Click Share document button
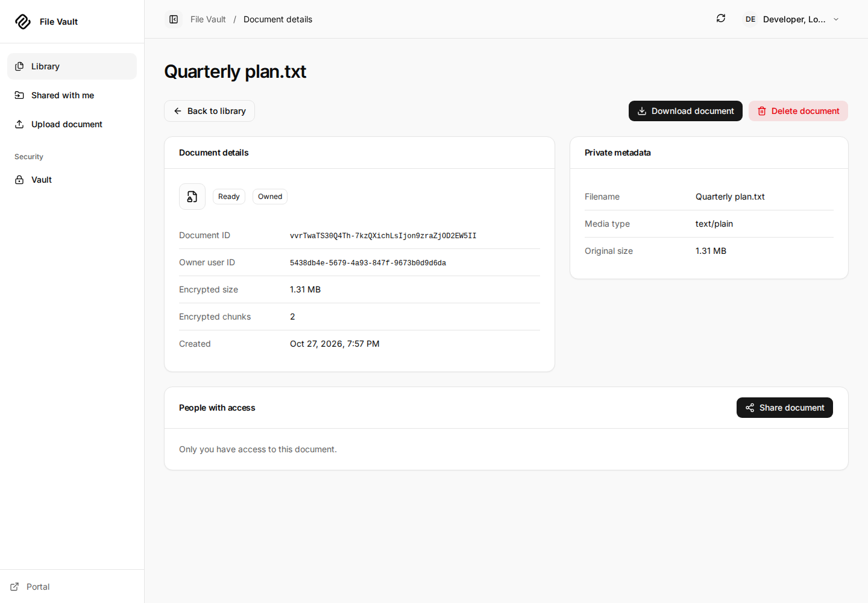The image size is (868, 603). pos(785,408)
